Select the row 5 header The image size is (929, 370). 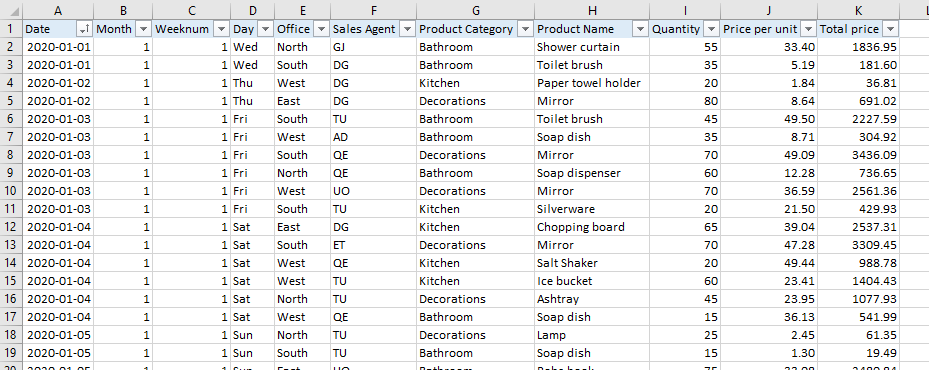[x=11, y=101]
